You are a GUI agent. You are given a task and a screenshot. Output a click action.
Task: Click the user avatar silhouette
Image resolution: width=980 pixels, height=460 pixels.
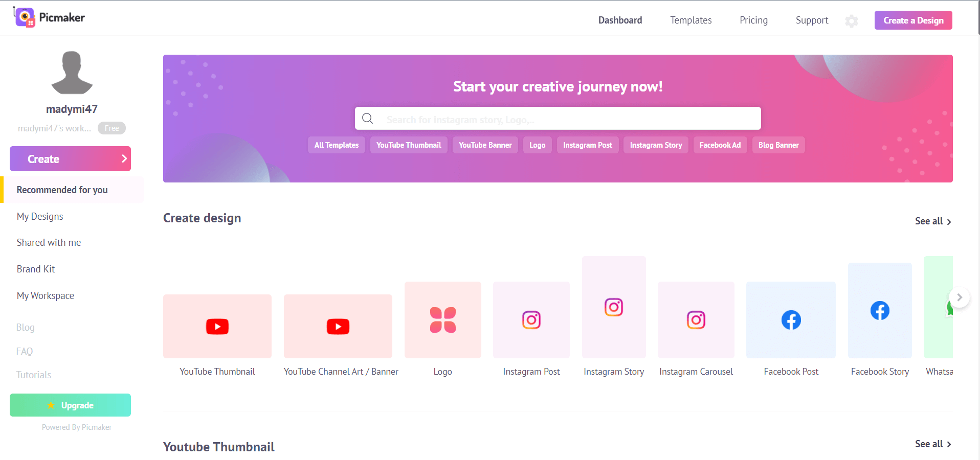pos(72,72)
